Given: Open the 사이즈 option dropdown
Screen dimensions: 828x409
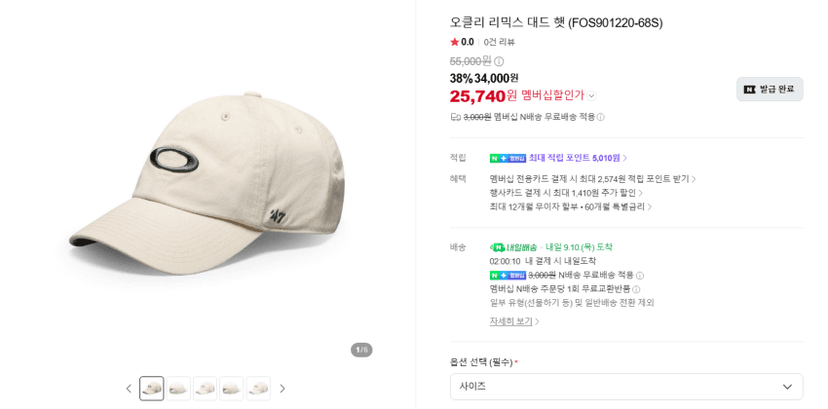Looking at the screenshot, I should [x=626, y=387].
